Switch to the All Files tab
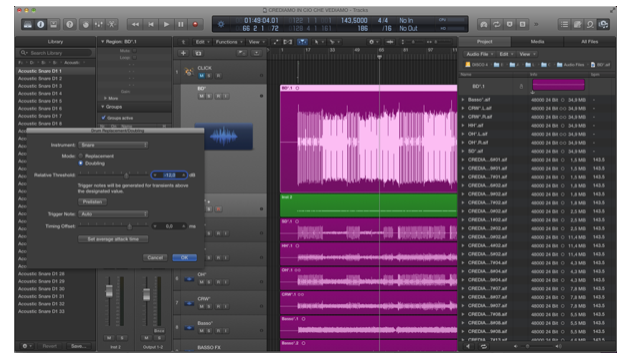This screenshot has height=361, width=628. click(590, 41)
